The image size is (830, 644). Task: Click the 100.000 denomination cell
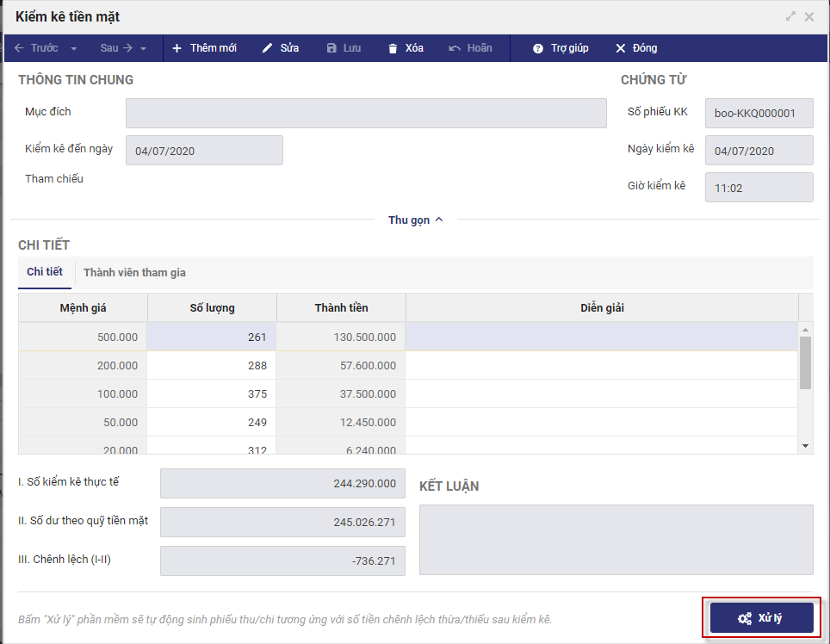pyautogui.click(x=83, y=393)
